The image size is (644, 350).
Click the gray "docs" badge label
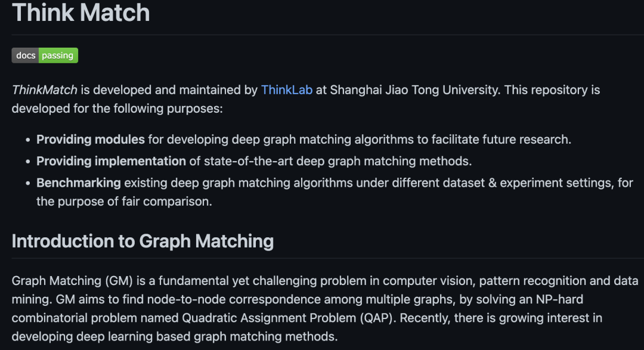pos(26,55)
